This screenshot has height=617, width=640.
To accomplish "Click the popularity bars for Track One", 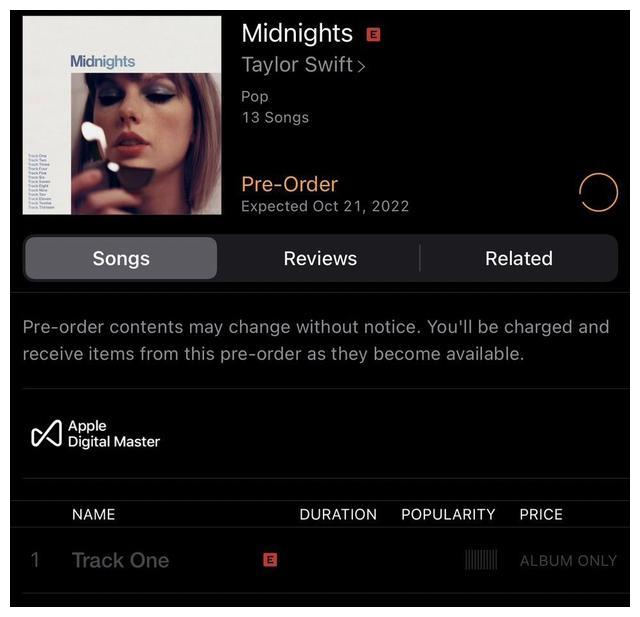I will click(x=481, y=560).
